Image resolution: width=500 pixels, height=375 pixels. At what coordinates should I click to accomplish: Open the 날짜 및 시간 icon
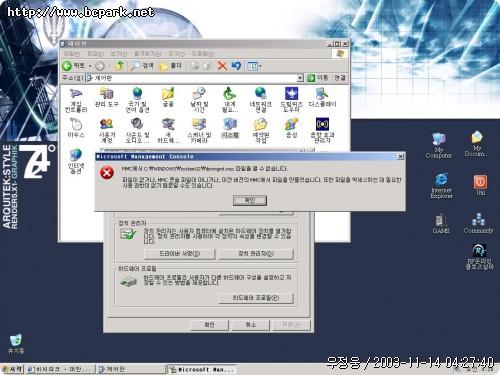point(199,100)
